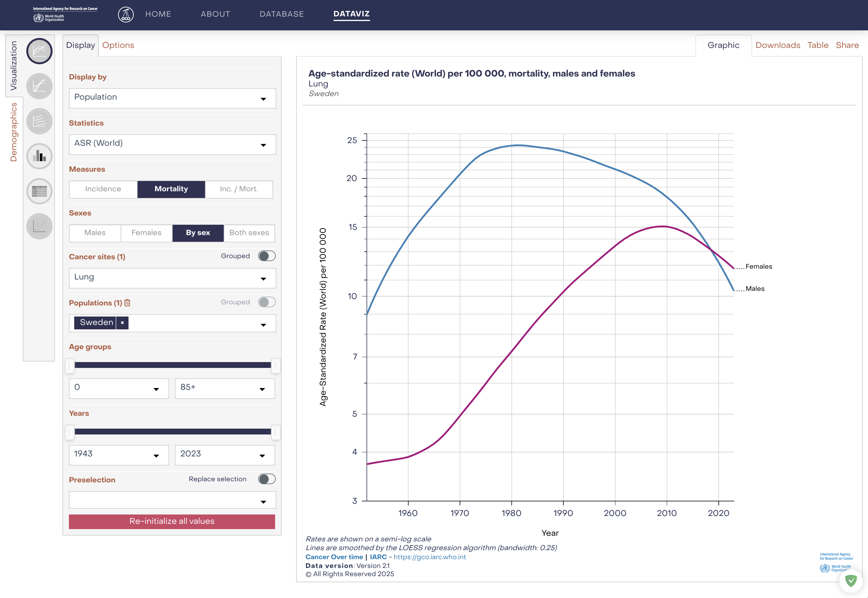Click the GCO telescope logo icon
Image resolution: width=868 pixels, height=598 pixels.
point(126,15)
